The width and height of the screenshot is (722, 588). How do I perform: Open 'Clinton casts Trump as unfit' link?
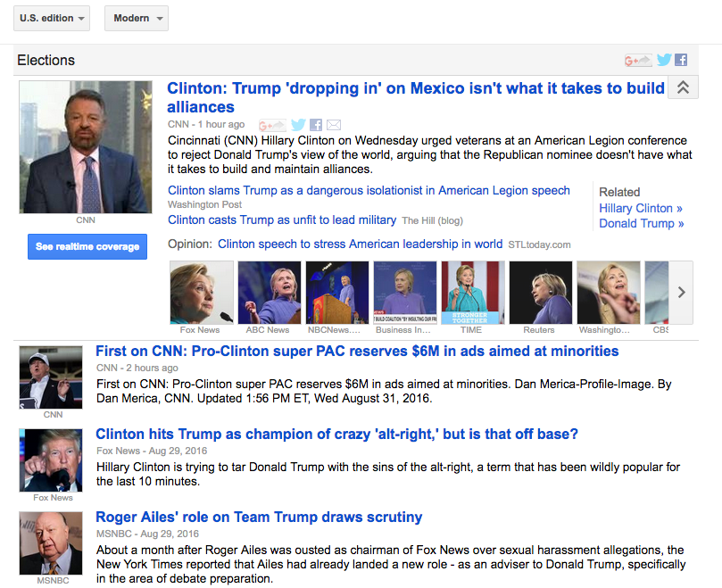tap(282, 220)
